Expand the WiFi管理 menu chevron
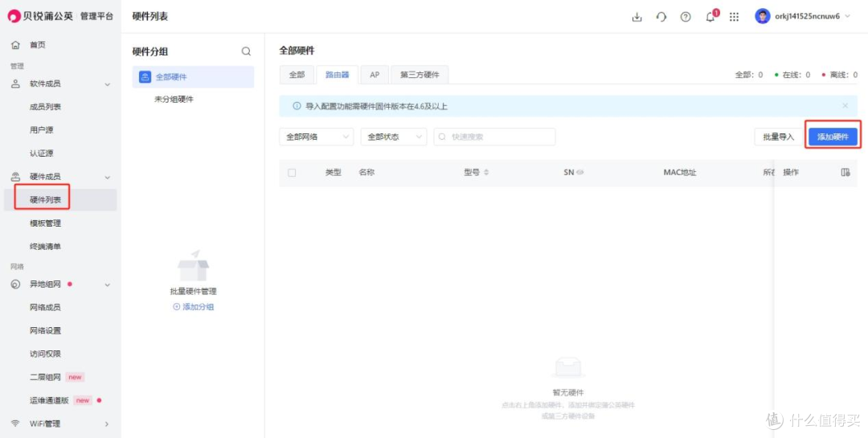Screen dimensions: 868x438 [x=108, y=424]
